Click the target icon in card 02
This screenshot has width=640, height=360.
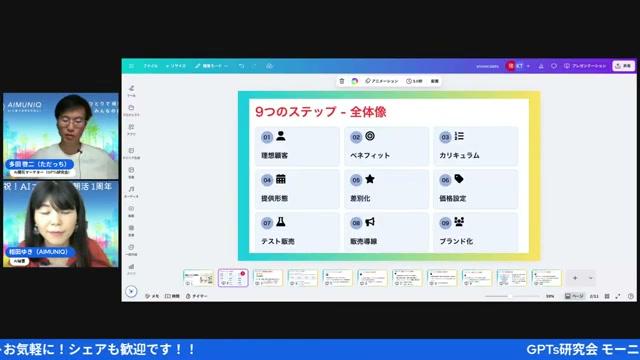[370, 136]
